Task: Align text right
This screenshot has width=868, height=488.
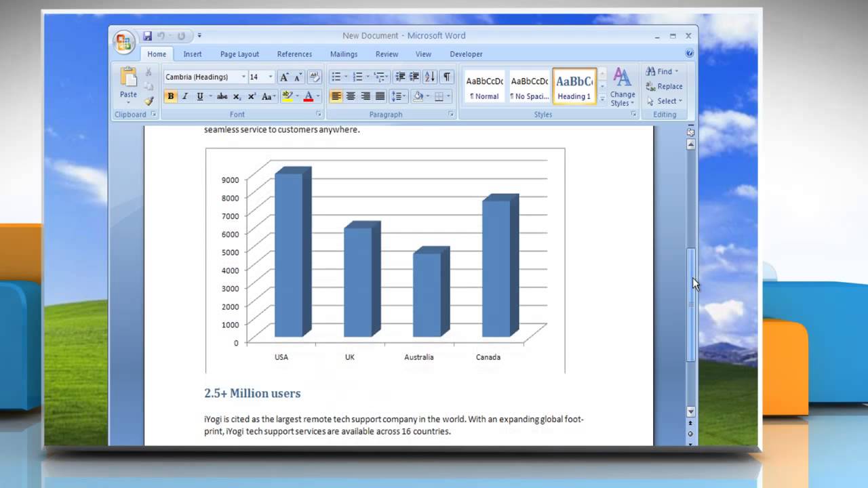Action: click(366, 97)
